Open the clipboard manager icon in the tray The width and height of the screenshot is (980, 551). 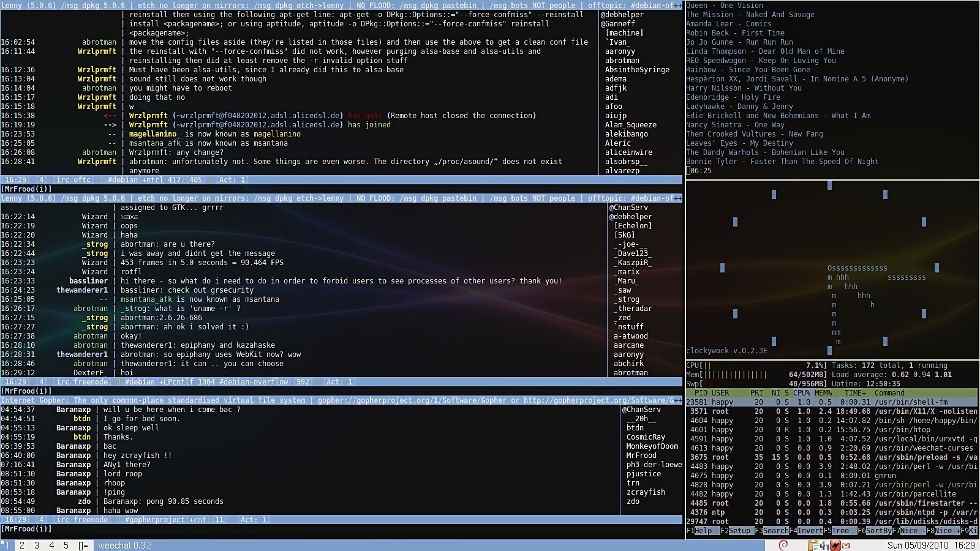[x=812, y=545]
